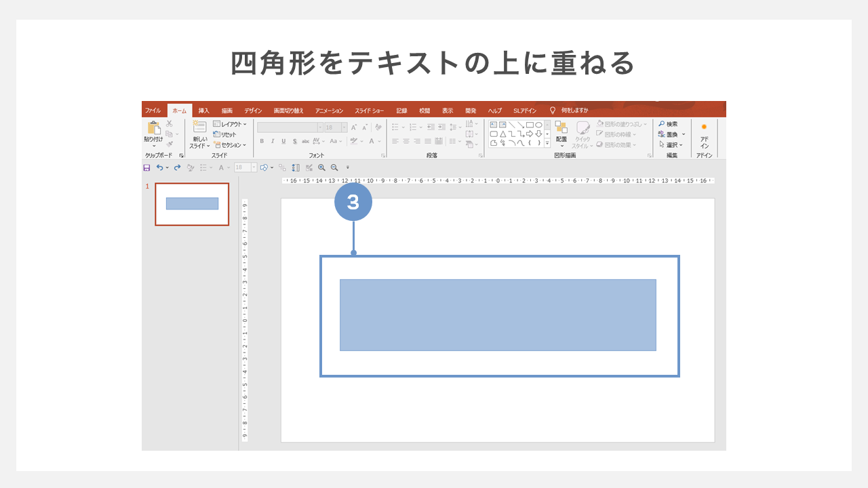Click the Clear All Formatting icon
This screenshot has width=868, height=488.
coord(378,127)
